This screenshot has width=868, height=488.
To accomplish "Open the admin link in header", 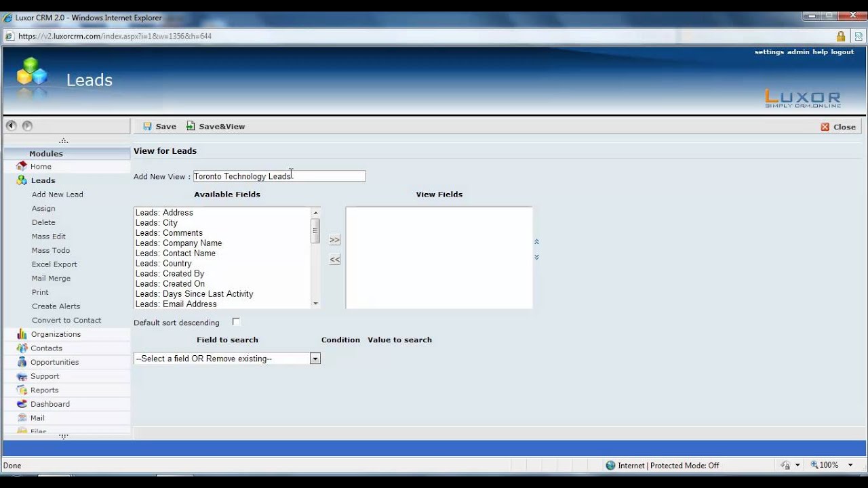I will point(798,52).
